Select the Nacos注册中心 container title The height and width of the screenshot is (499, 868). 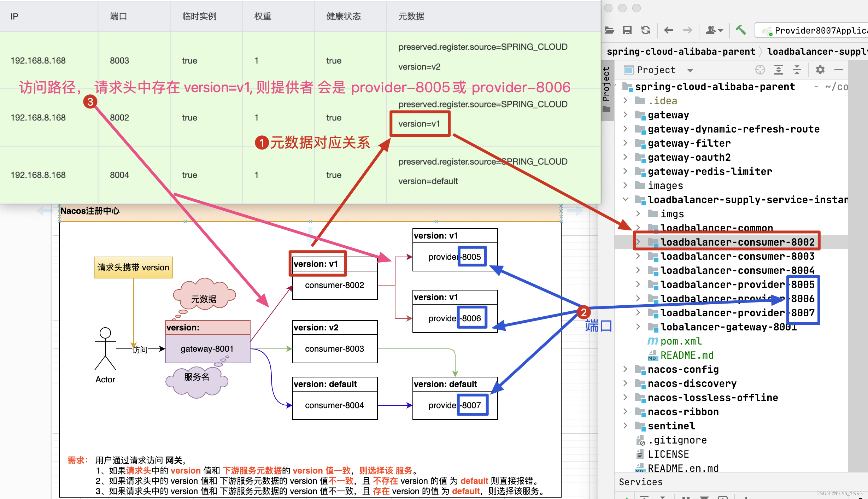90,211
